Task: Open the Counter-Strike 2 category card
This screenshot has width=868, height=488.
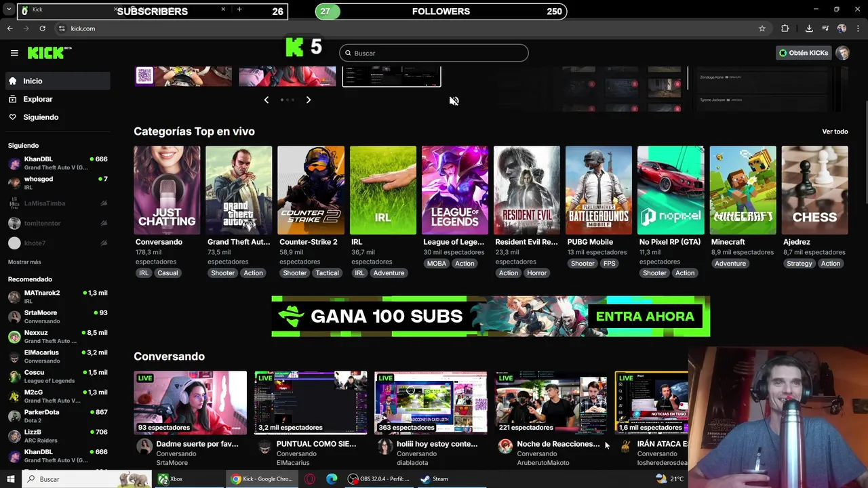Action: click(311, 190)
